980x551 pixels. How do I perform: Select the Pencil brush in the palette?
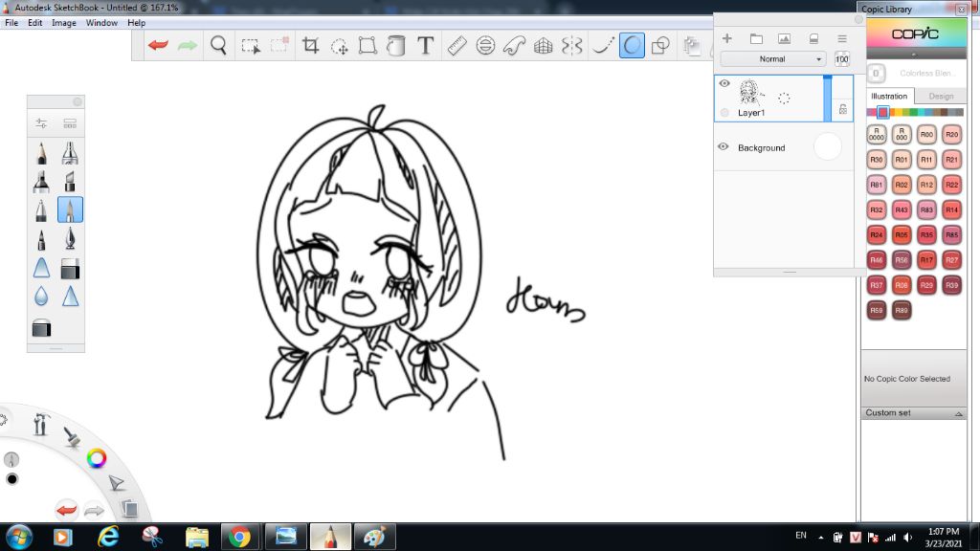[x=41, y=153]
